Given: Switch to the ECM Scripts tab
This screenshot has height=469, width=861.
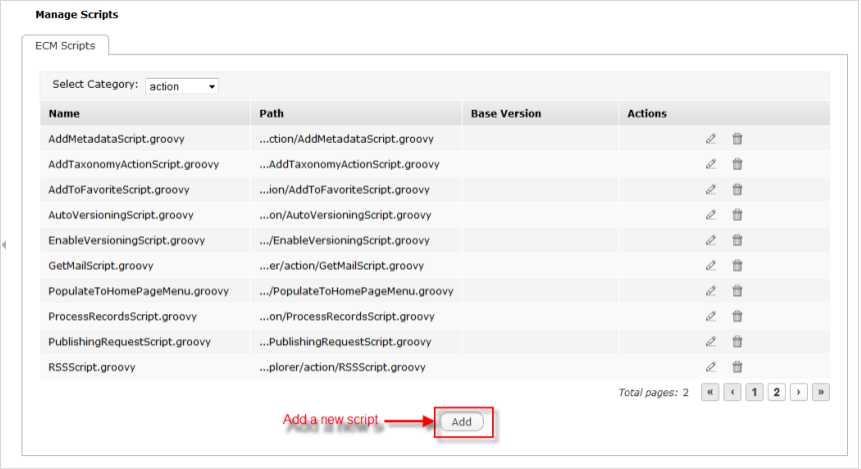Looking at the screenshot, I should click(65, 45).
